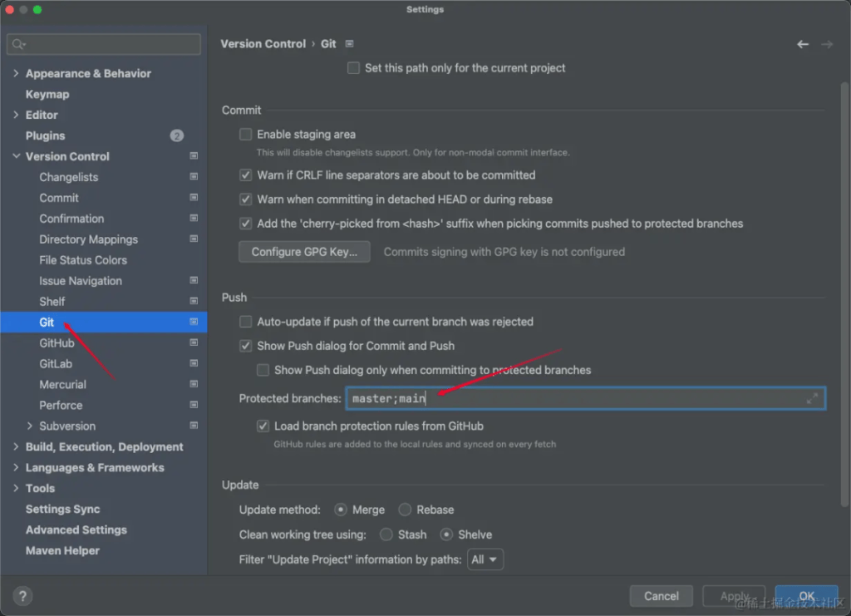Click the search magnifier icon in sidebar
Screen dimensions: 851x616
(x=18, y=44)
